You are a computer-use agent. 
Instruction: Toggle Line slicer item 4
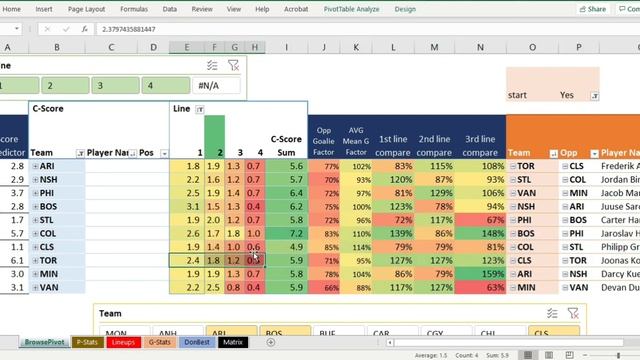(166, 86)
